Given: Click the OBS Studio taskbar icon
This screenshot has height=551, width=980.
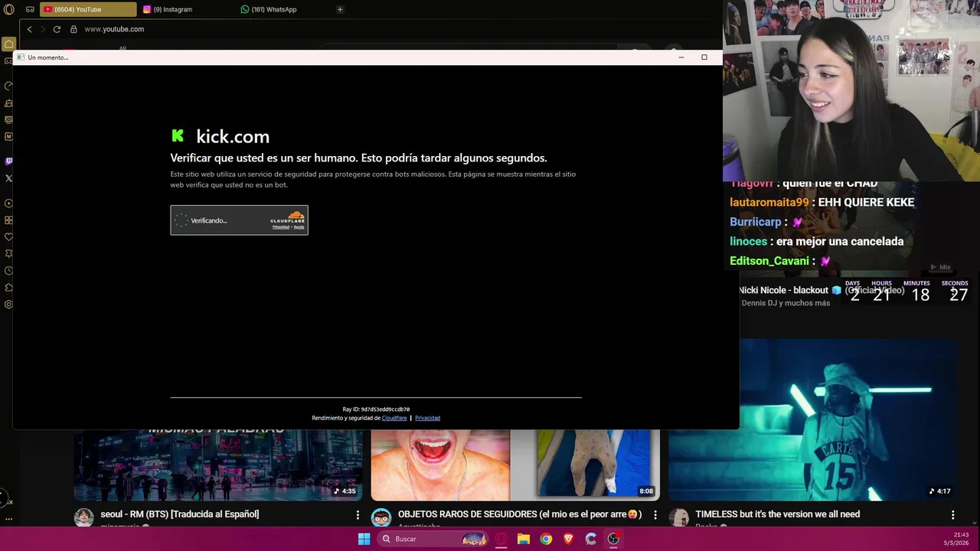Looking at the screenshot, I should pos(613,539).
